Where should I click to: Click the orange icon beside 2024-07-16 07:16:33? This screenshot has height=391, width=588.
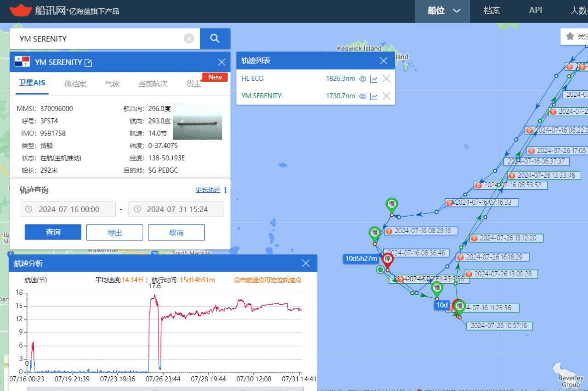pyautogui.click(x=450, y=202)
